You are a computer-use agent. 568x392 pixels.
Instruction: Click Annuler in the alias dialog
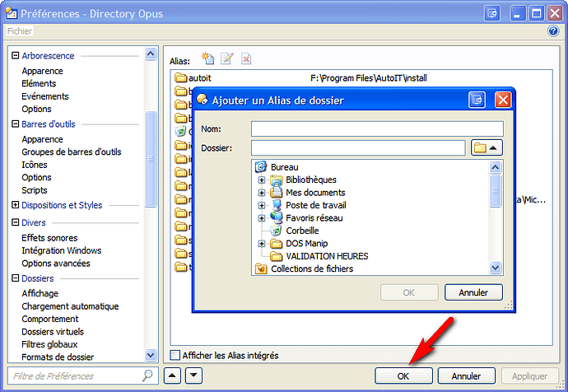473,292
